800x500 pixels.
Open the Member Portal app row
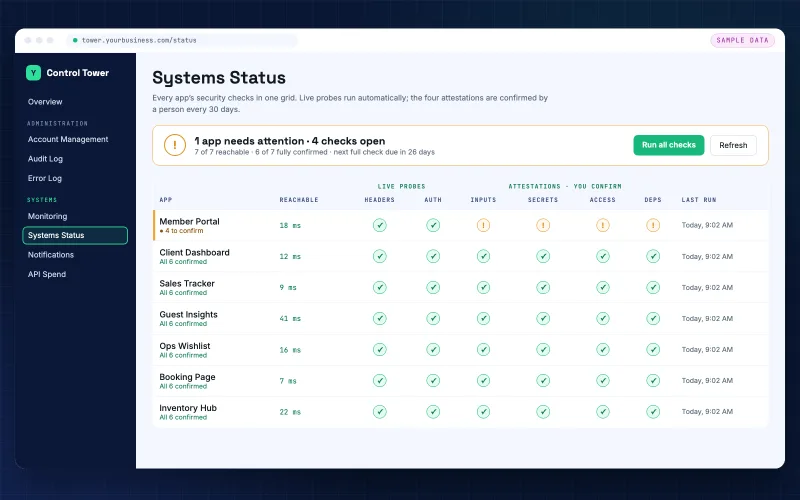(461, 225)
